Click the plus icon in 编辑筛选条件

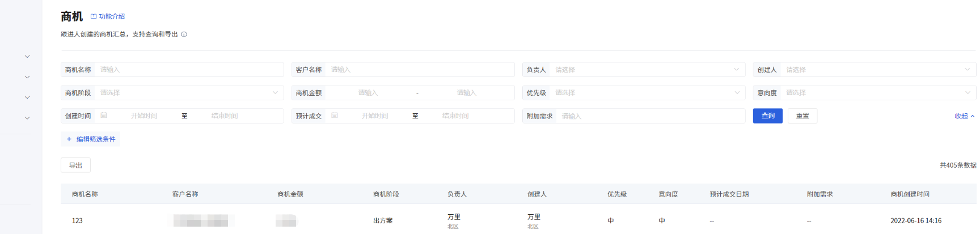click(69, 139)
